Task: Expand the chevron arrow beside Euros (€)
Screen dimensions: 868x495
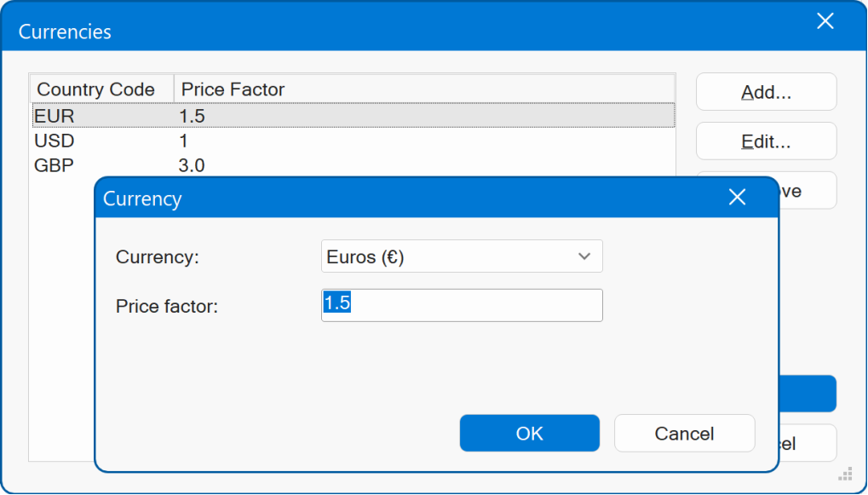Action: coord(584,256)
